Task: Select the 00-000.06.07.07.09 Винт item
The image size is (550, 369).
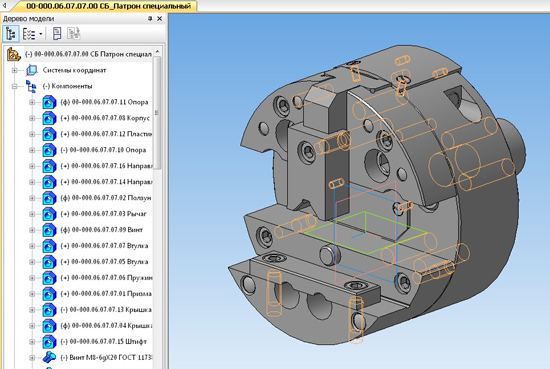Action: click(101, 230)
